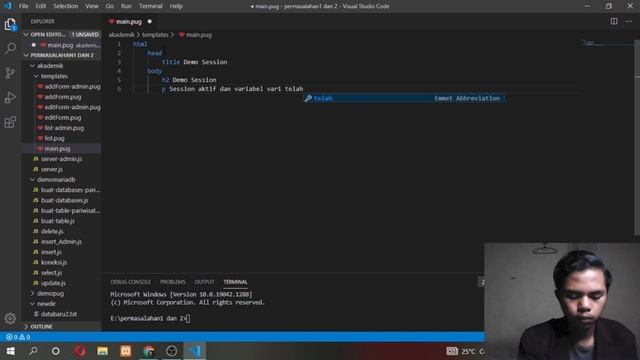Open the red browser icon on taskbar
The width and height of the screenshot is (640, 360).
(x=80, y=351)
